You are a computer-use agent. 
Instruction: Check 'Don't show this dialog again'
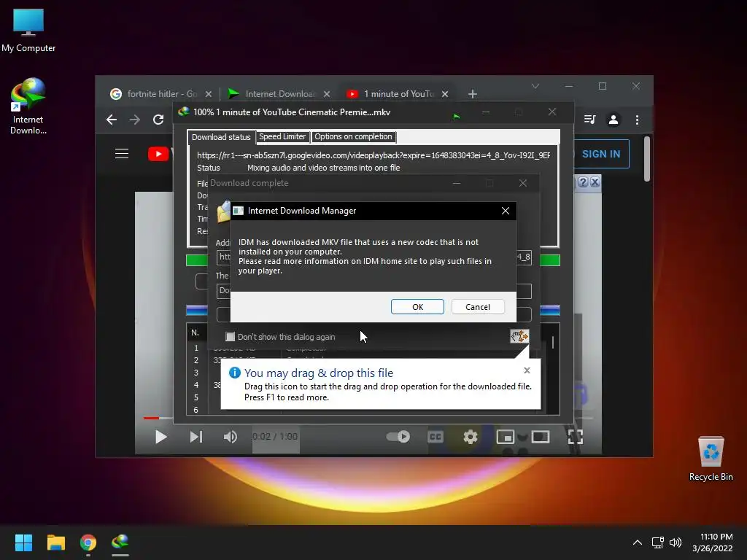(230, 337)
